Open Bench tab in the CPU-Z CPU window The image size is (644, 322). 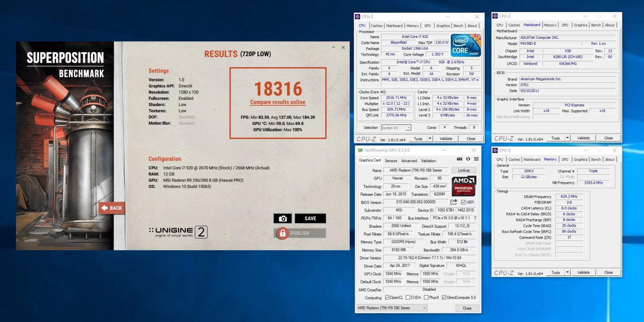(x=458, y=26)
